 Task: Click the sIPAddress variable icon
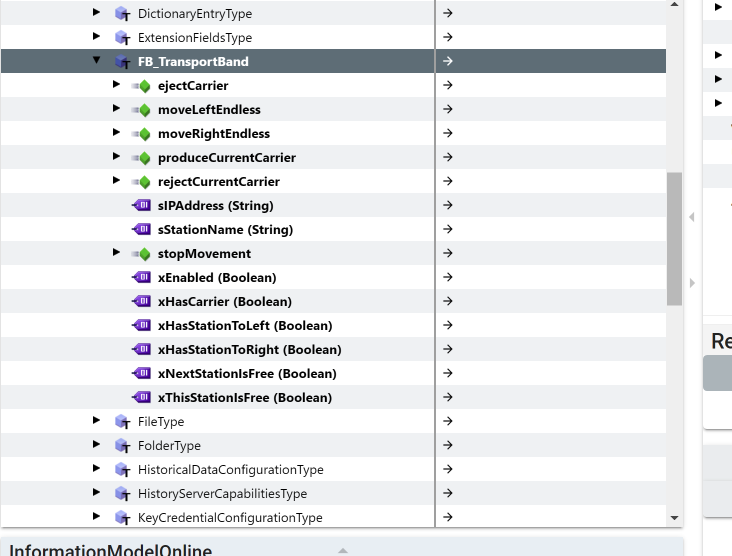coord(141,206)
